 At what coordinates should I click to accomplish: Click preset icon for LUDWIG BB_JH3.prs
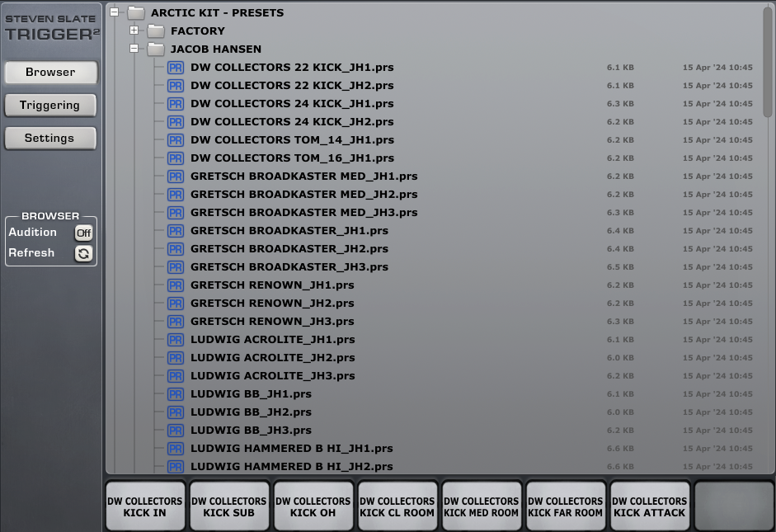175,431
